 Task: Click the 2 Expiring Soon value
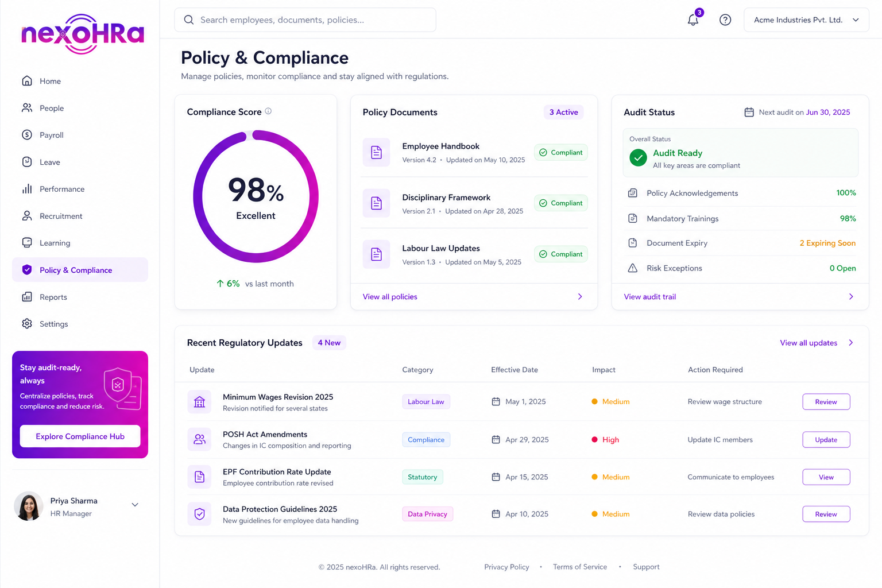click(x=827, y=243)
